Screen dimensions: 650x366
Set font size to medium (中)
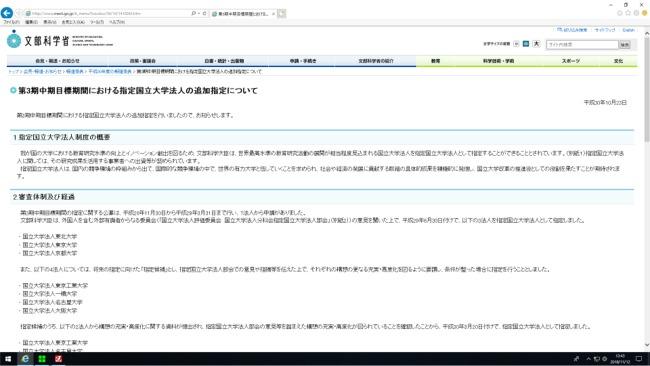click(x=526, y=44)
